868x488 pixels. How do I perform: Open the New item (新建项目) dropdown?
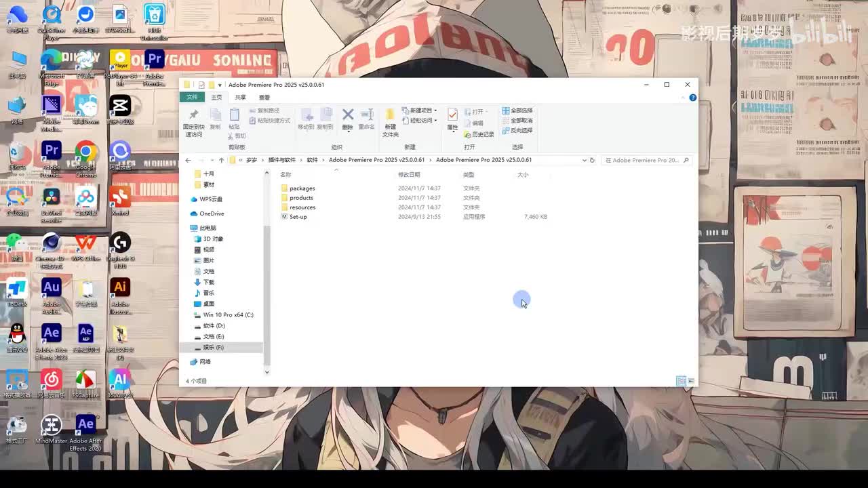(x=420, y=110)
